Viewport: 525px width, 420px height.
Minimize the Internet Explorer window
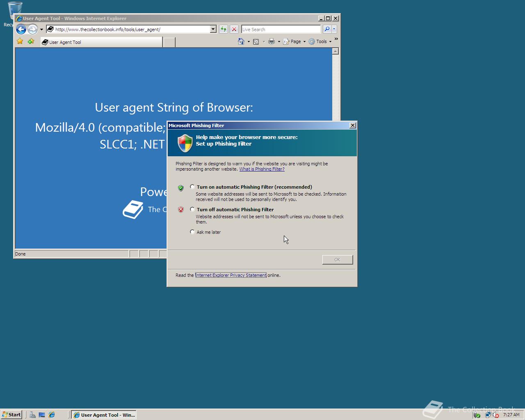click(x=321, y=18)
